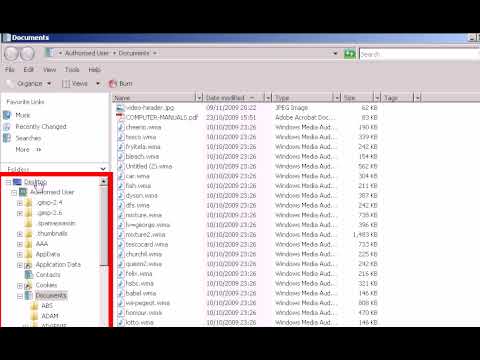Click the audio icon of car.wma
480x360 pixels.
click(120, 176)
